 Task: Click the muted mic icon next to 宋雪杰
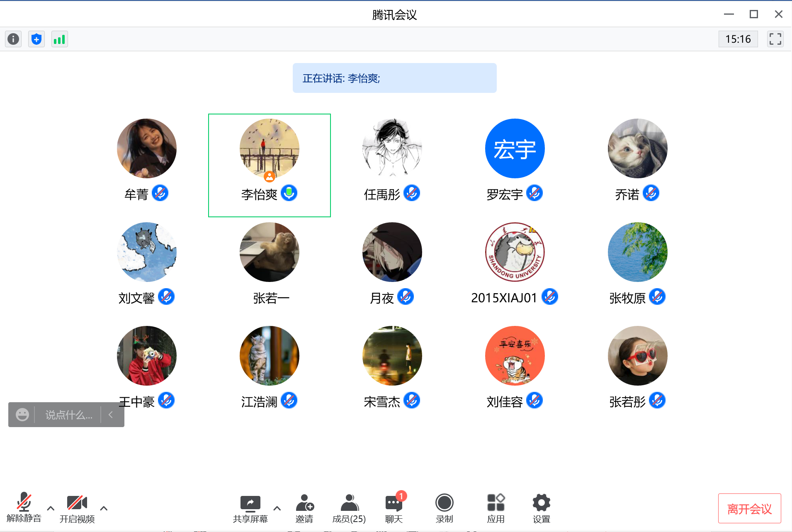[x=412, y=401]
